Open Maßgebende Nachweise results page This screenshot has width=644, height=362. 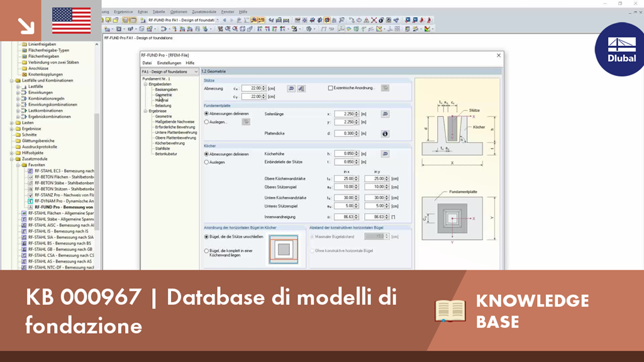tap(175, 122)
